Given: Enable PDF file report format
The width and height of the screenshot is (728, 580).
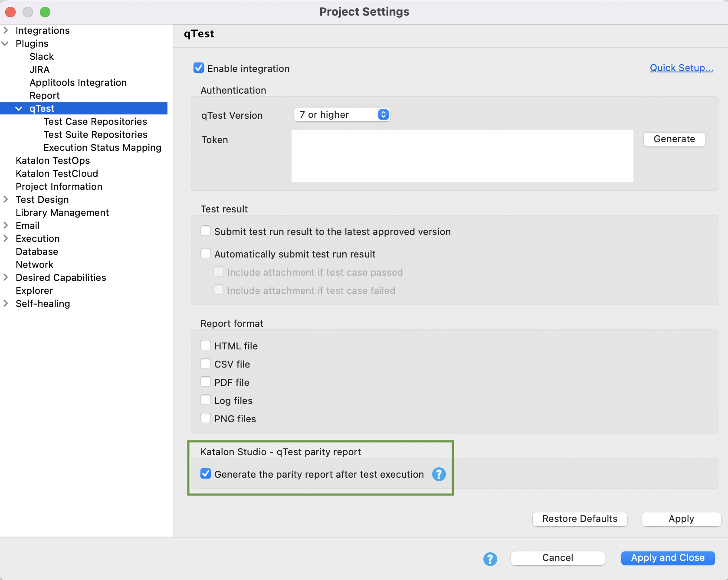Looking at the screenshot, I should [x=205, y=381].
